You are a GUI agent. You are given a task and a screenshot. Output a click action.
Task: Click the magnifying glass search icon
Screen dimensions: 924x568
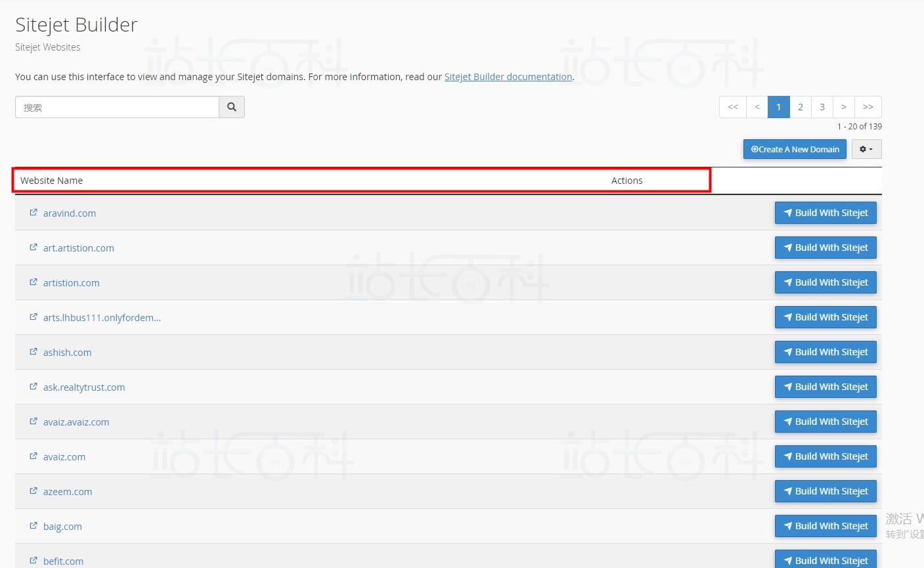(231, 107)
